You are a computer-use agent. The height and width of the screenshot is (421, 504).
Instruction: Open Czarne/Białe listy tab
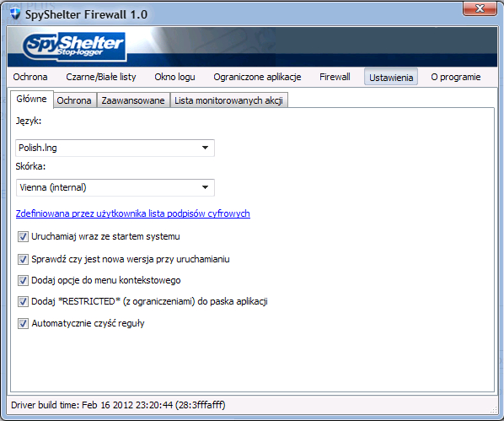(101, 77)
